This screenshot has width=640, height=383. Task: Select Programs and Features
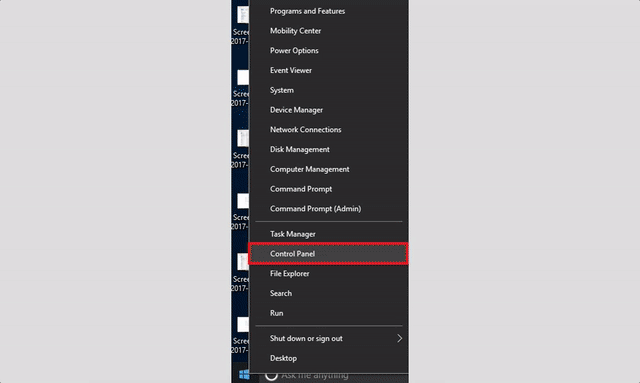coord(328,11)
